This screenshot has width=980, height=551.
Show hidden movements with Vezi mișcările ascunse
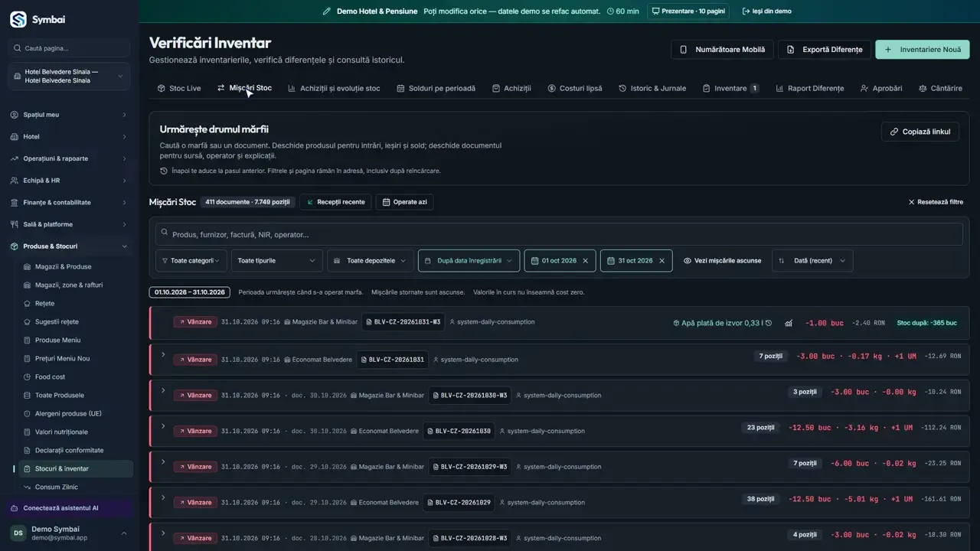[722, 261]
